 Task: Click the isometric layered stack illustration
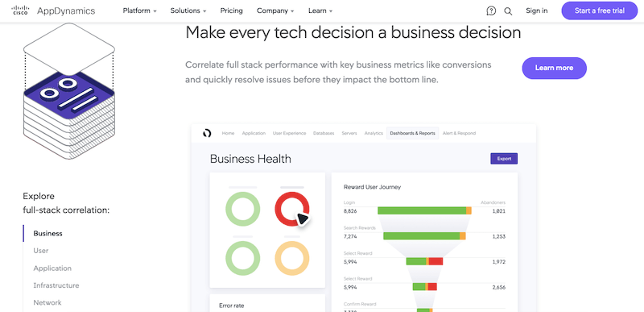pos(69,90)
